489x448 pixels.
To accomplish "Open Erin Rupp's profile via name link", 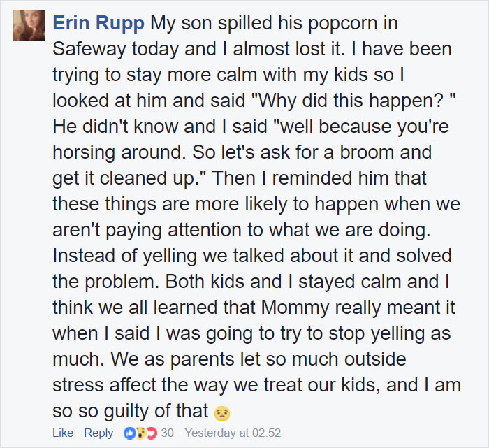I will click(x=98, y=23).
